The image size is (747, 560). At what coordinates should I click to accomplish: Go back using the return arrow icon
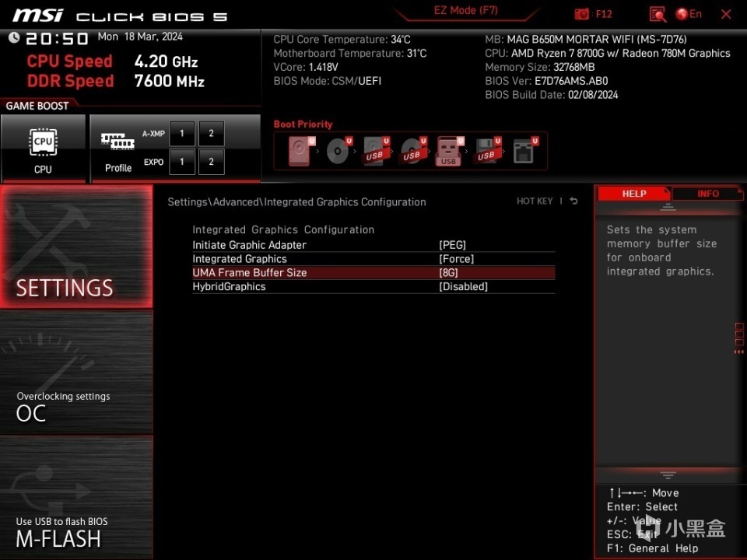point(574,201)
